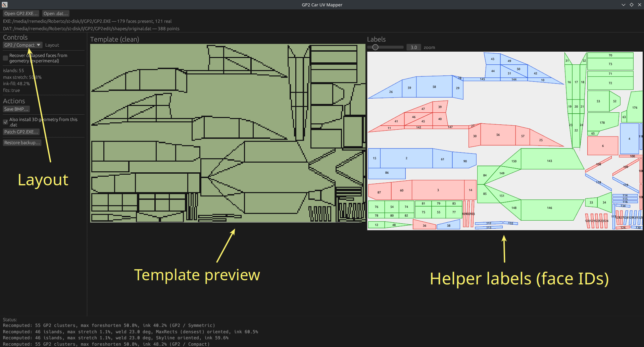
Task: Click Restore backup… button
Action: 22,142
